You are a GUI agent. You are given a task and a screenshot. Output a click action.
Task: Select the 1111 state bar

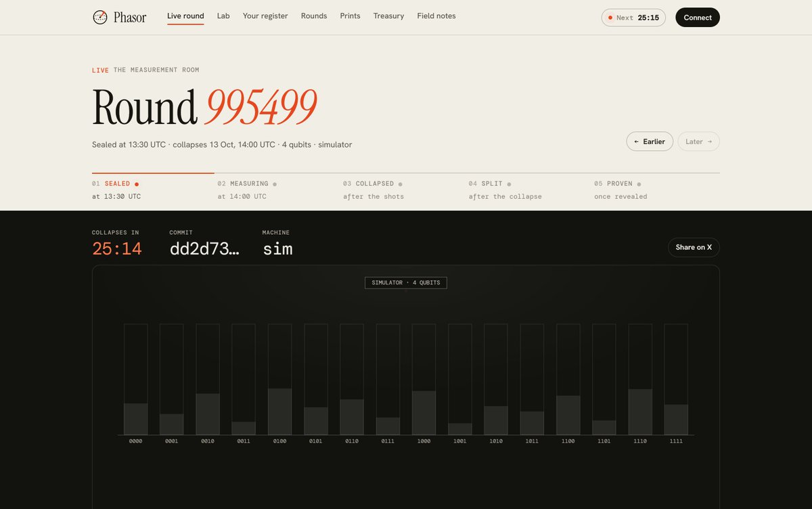676,379
